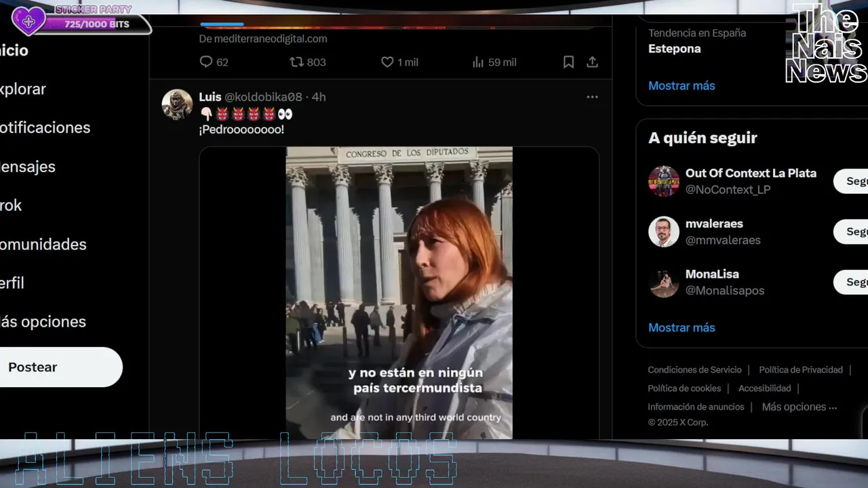
Task: Follow MonaLisa account
Action: (851, 282)
